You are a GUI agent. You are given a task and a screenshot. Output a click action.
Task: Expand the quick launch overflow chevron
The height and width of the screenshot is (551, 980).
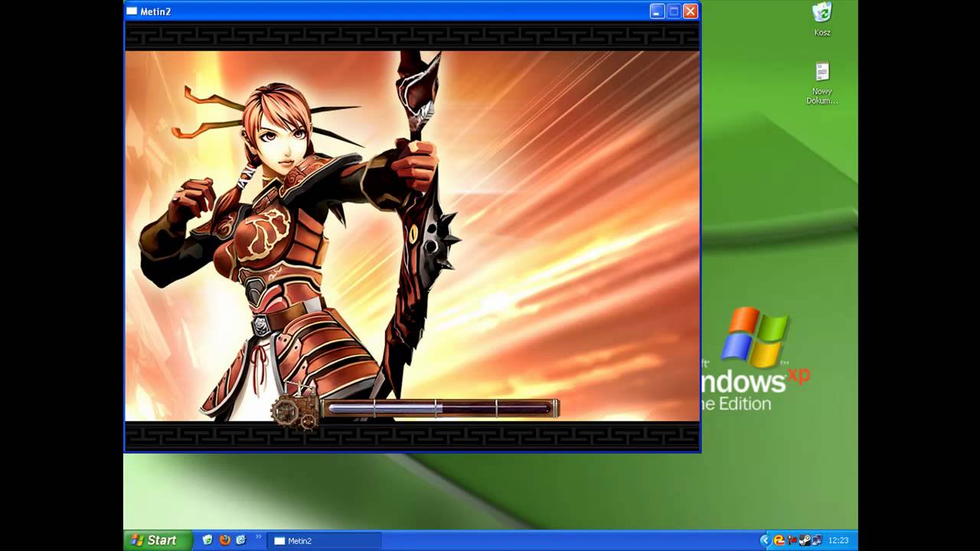click(x=258, y=537)
